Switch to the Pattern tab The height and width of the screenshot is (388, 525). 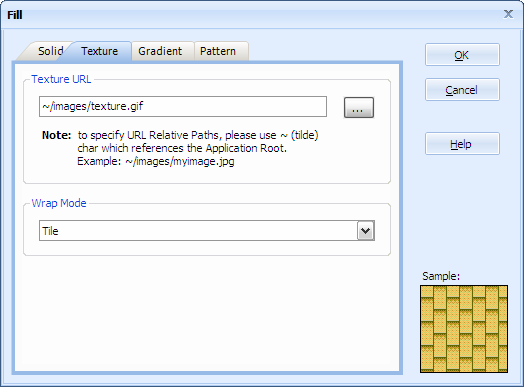(218, 51)
